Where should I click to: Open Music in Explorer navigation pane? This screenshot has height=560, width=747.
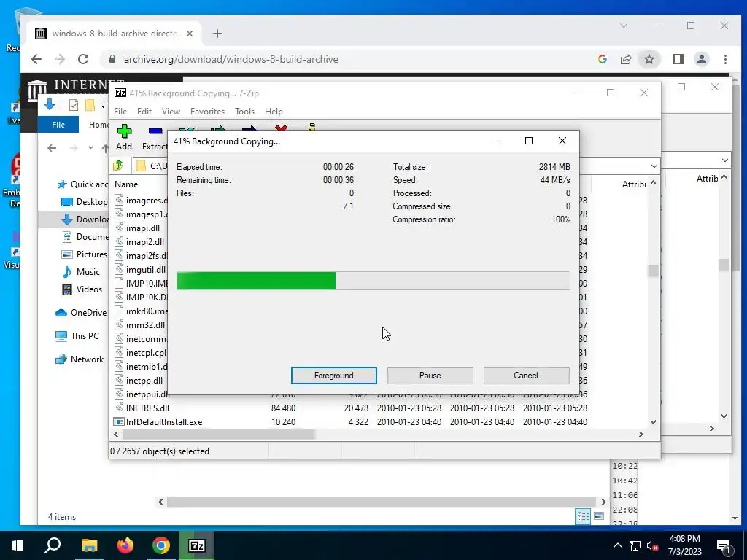(81, 272)
